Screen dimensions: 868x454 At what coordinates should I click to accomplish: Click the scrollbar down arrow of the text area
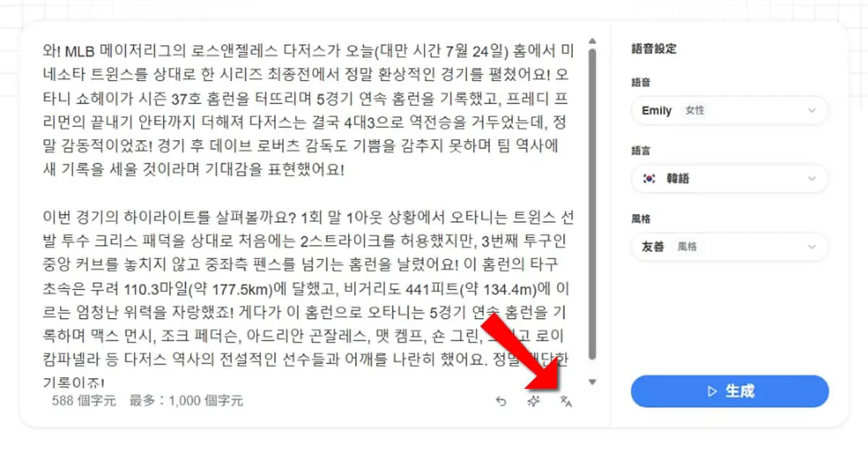tap(592, 382)
